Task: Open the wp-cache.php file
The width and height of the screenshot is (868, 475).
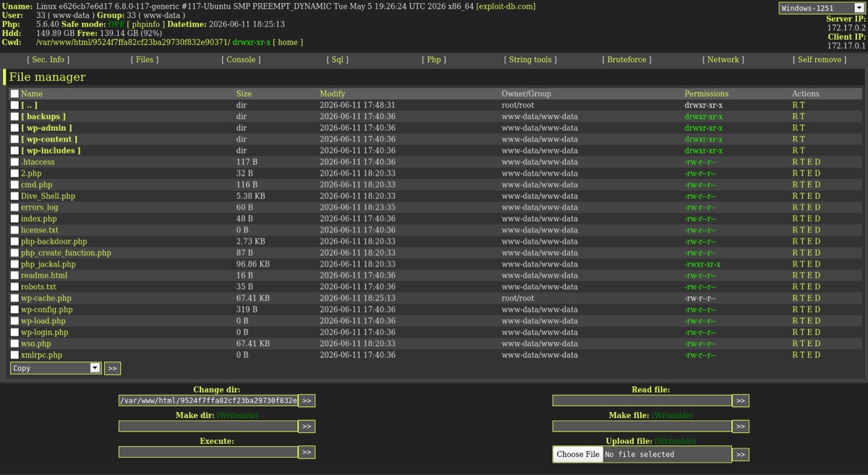Action: pyautogui.click(x=46, y=298)
